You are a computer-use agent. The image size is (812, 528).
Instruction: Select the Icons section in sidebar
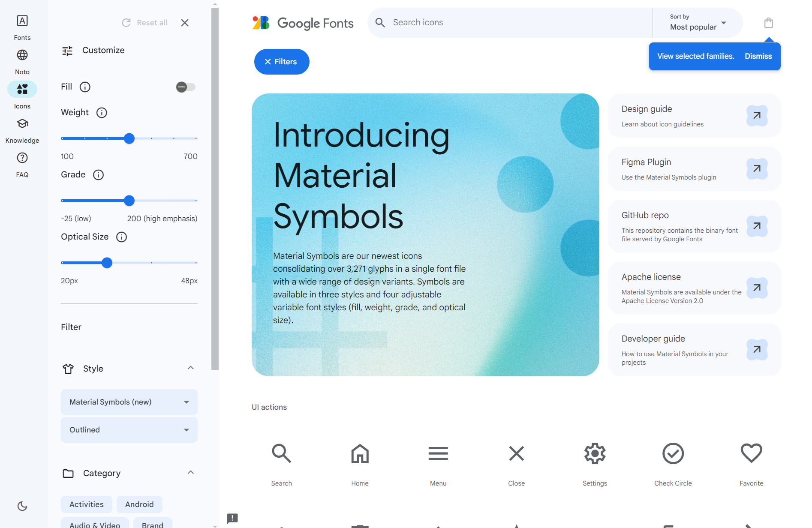click(x=22, y=96)
